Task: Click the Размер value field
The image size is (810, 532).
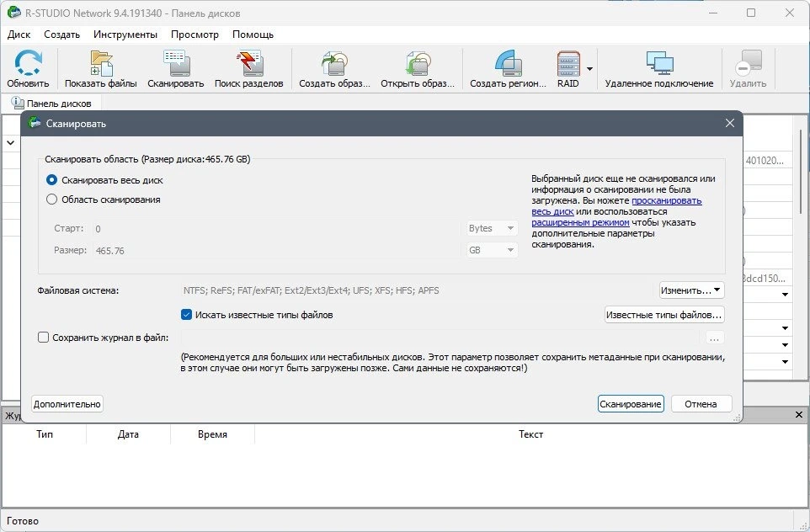Action: click(276, 251)
